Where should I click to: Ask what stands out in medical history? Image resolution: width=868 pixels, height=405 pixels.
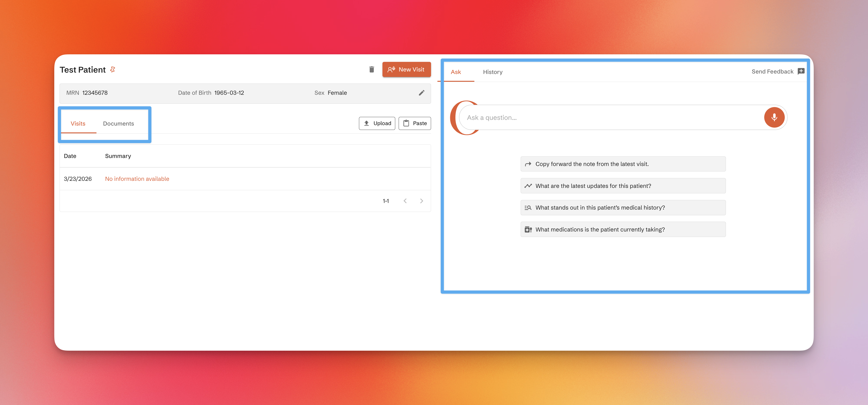(x=623, y=208)
